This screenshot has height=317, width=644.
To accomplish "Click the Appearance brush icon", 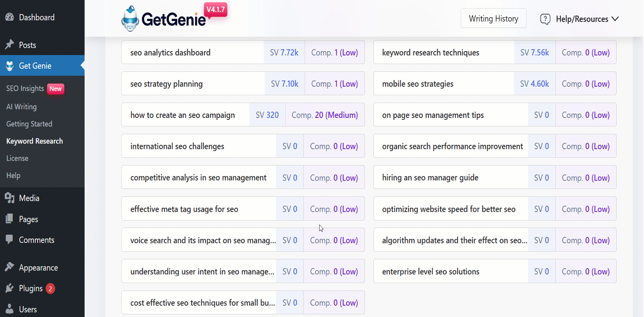I will (x=9, y=268).
